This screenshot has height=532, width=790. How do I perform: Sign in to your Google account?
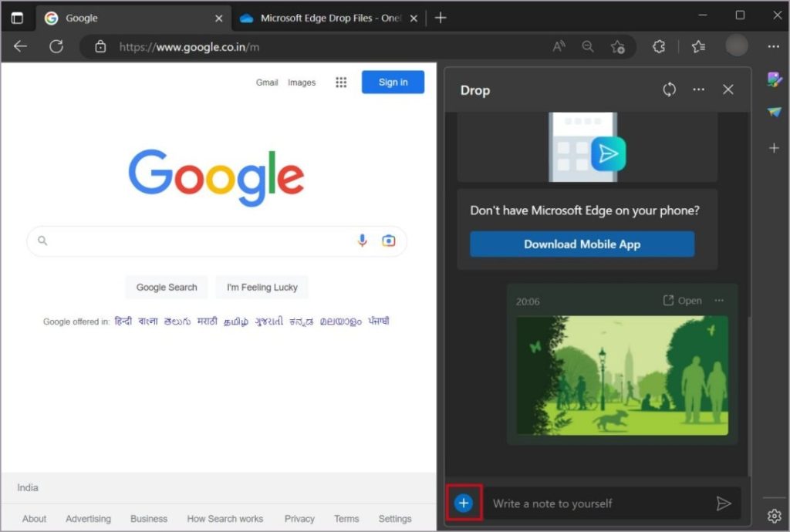click(393, 82)
